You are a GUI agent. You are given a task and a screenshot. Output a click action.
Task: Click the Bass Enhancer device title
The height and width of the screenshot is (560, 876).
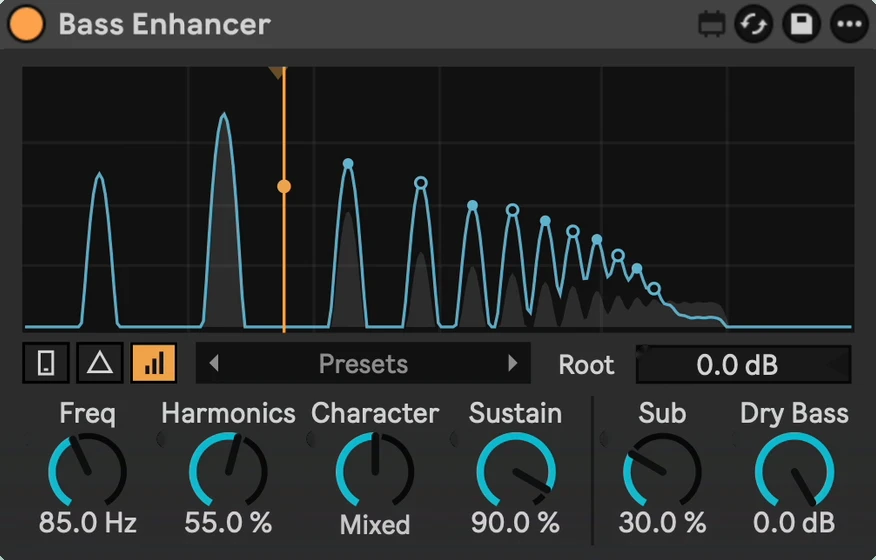click(x=165, y=24)
